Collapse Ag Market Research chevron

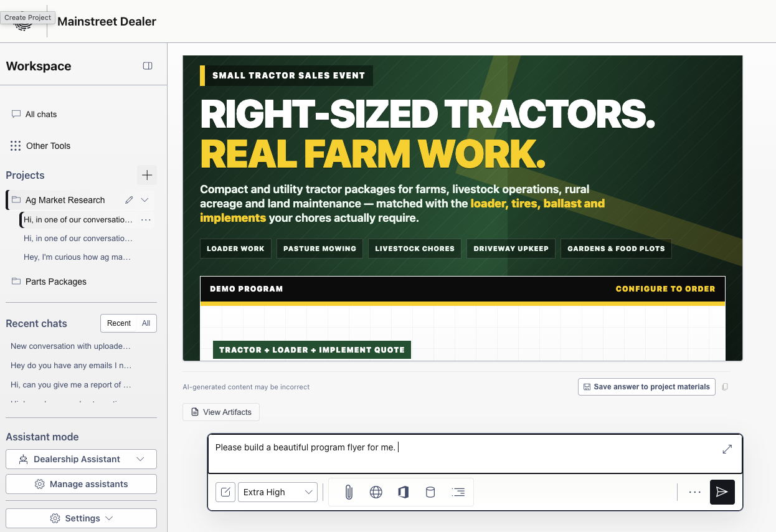(145, 200)
